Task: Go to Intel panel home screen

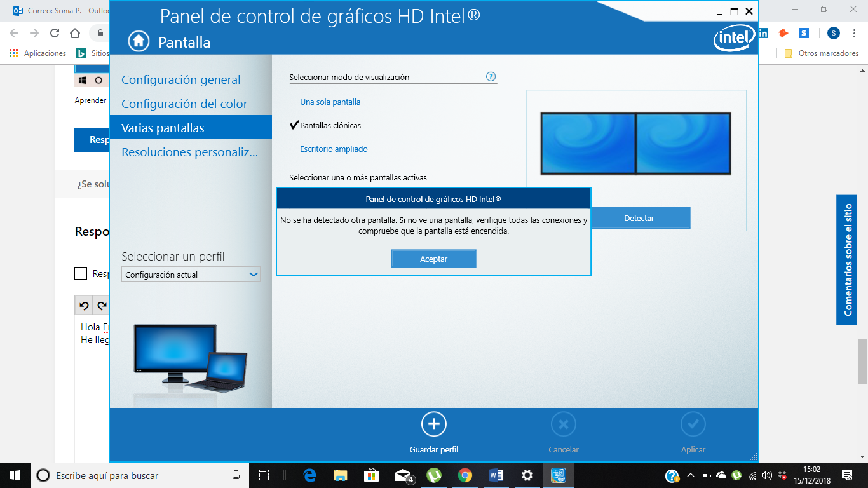Action: click(139, 41)
